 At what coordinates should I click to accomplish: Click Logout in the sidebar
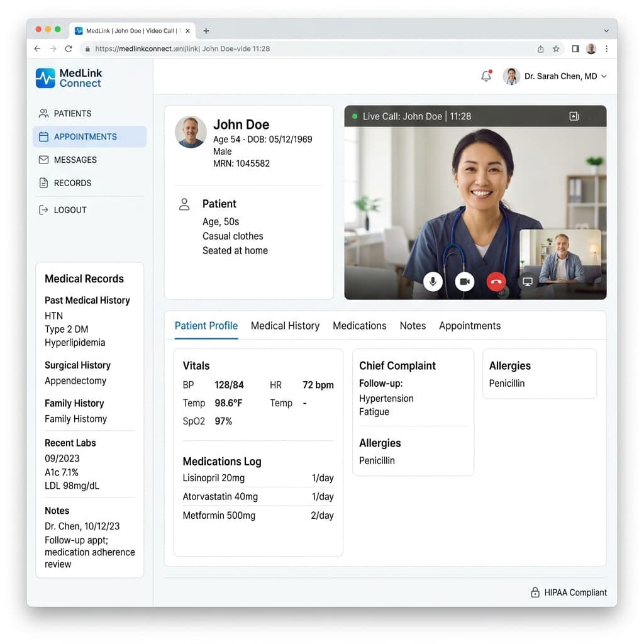(89, 210)
